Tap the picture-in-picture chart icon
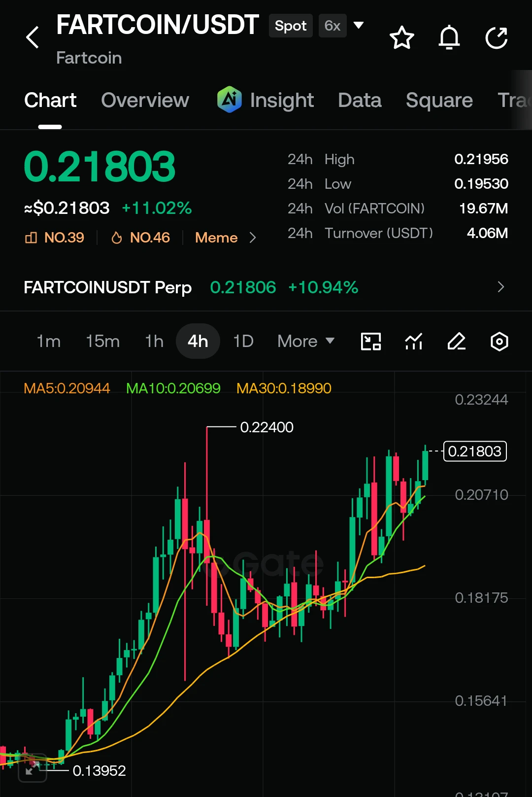The image size is (532, 797). (371, 341)
